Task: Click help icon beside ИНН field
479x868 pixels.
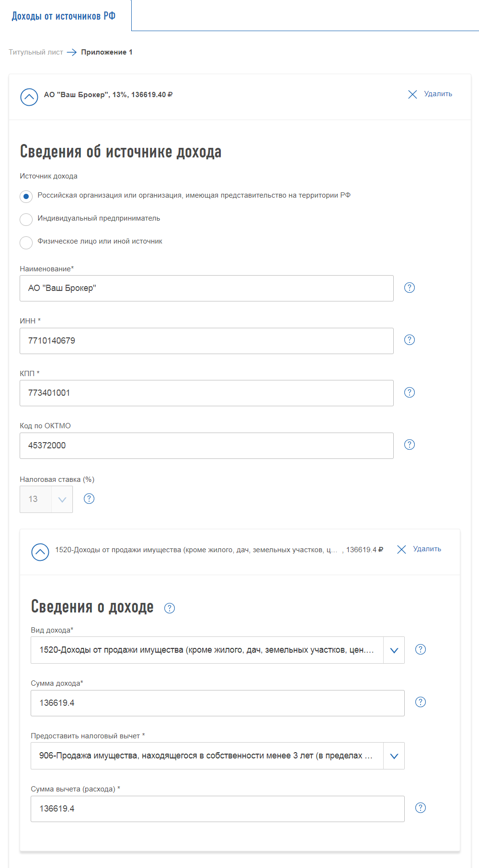Action: point(410,340)
